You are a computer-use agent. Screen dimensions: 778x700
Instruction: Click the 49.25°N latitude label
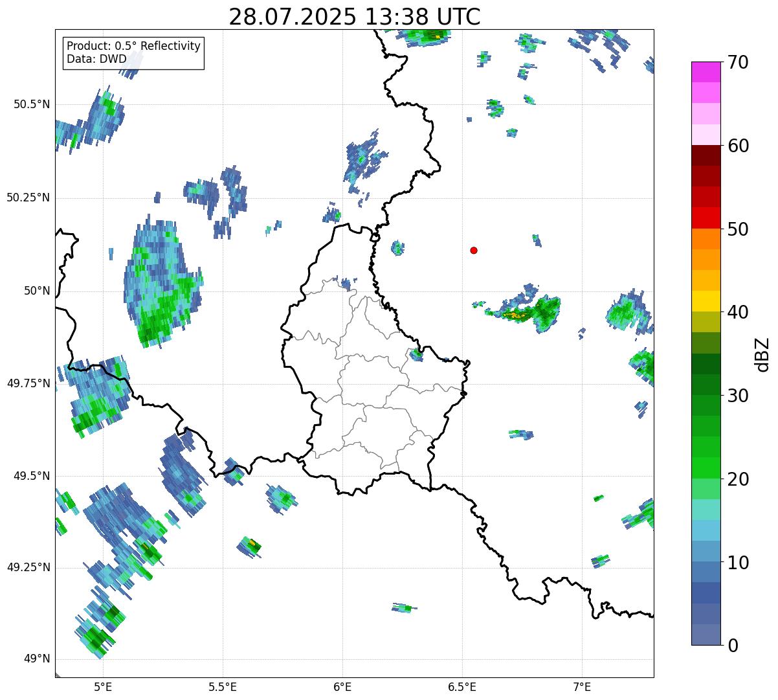[x=28, y=567]
